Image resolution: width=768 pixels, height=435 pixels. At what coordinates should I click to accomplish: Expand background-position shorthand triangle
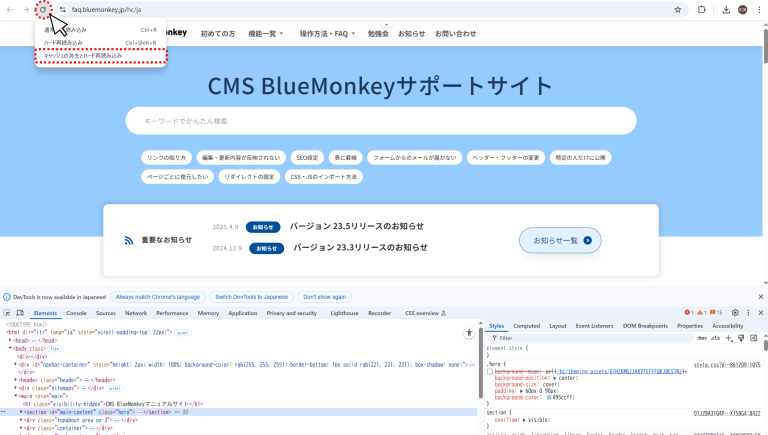(555, 378)
